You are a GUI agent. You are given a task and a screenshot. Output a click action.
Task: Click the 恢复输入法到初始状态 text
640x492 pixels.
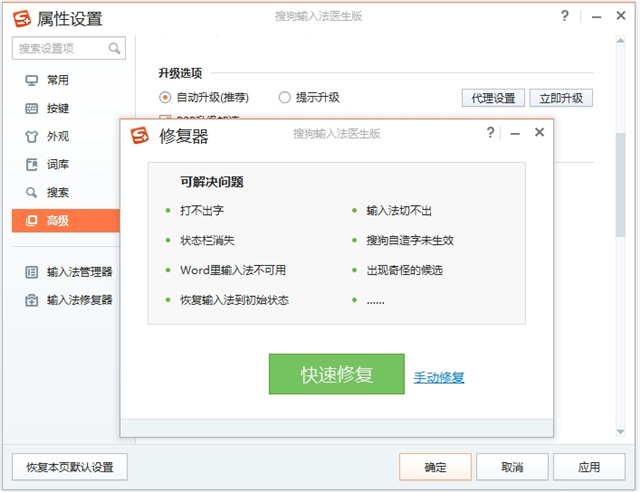(x=234, y=301)
